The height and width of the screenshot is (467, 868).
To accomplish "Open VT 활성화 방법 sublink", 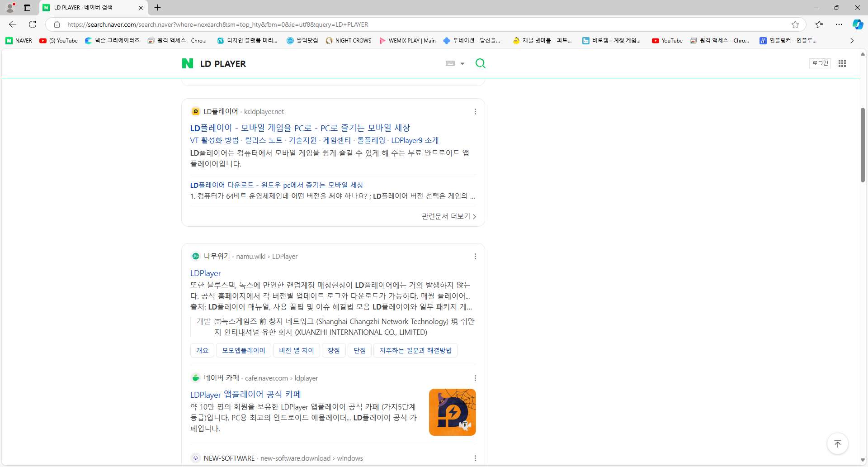I will tap(214, 141).
